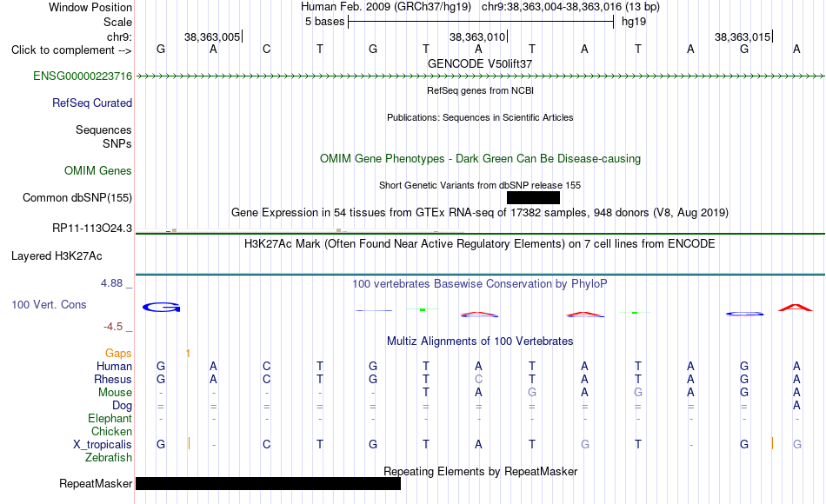Click the -4.5 PhyloP lower scale value

(x=113, y=327)
